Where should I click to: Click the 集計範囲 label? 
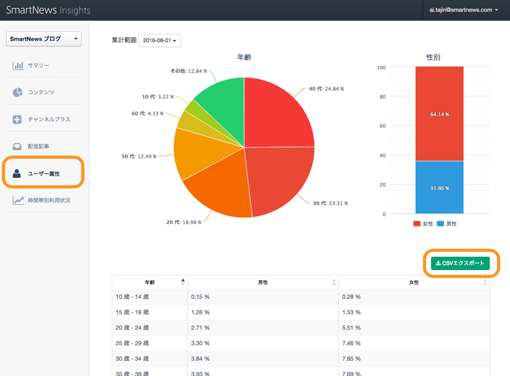pos(124,40)
